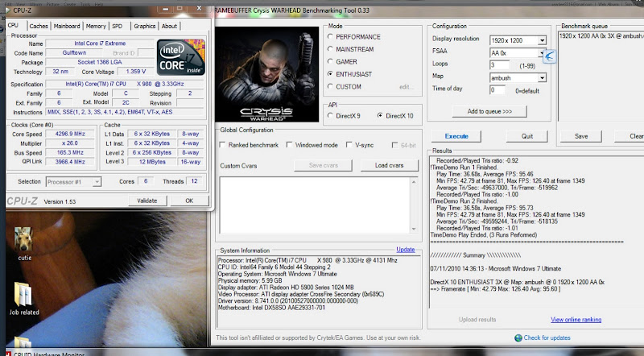Switch to the Mainboard tab in CPU-Z
This screenshot has height=356, width=644.
pyautogui.click(x=67, y=26)
